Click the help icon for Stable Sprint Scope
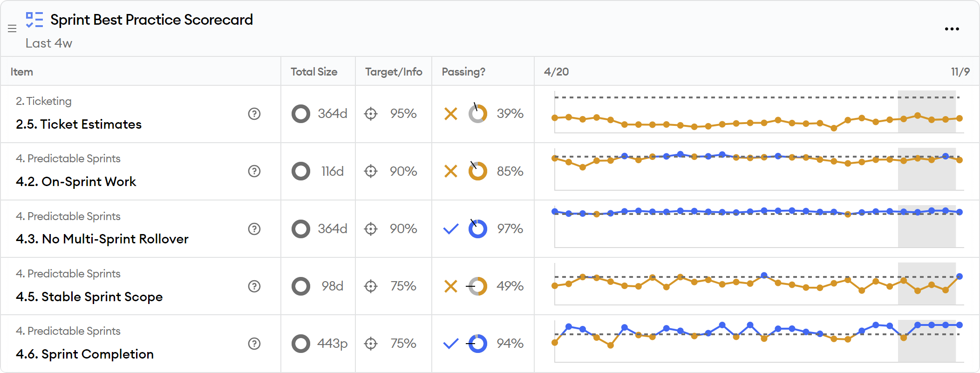 254,286
